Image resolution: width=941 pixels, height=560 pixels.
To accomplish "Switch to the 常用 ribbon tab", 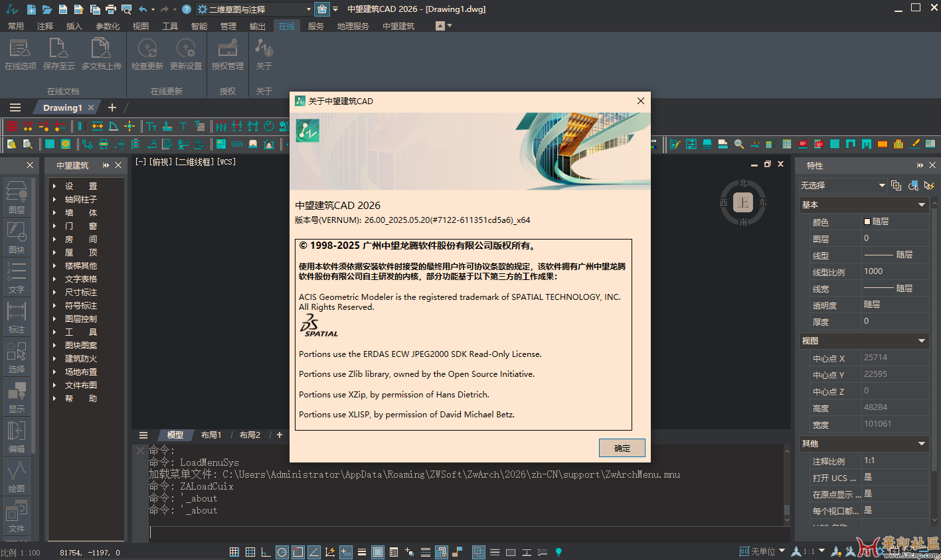I will click(16, 27).
